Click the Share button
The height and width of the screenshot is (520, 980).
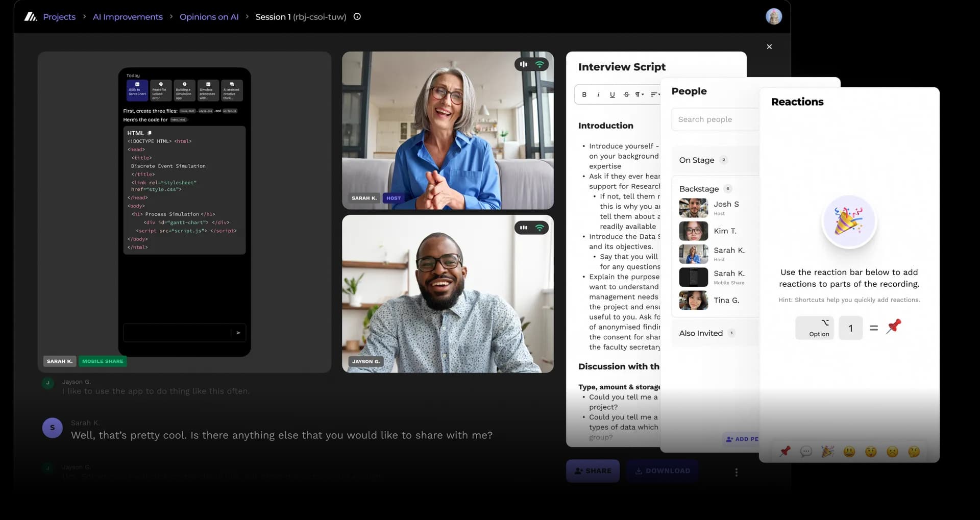click(593, 471)
